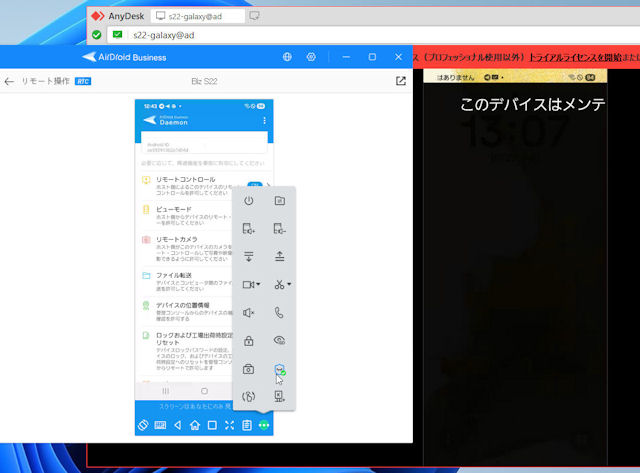Screen dimensions: 640x473
Task: Go back using the リモート操作 arrow
Action: coord(10,82)
